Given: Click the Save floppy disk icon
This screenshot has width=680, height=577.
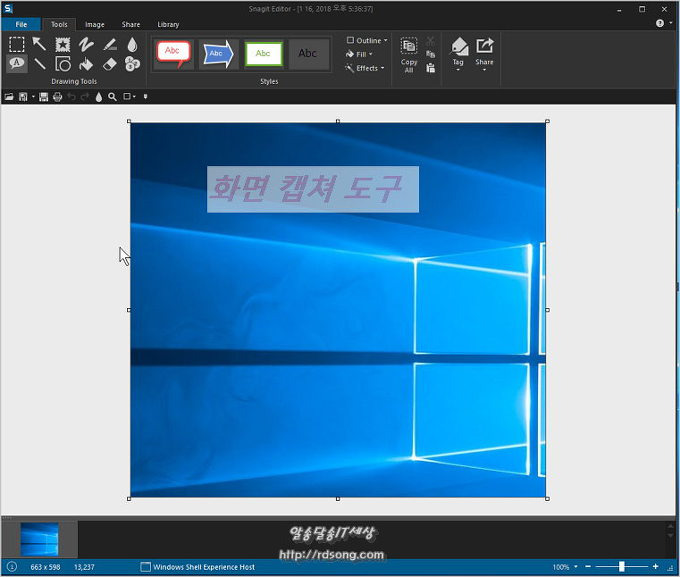Looking at the screenshot, I should coord(43,97).
